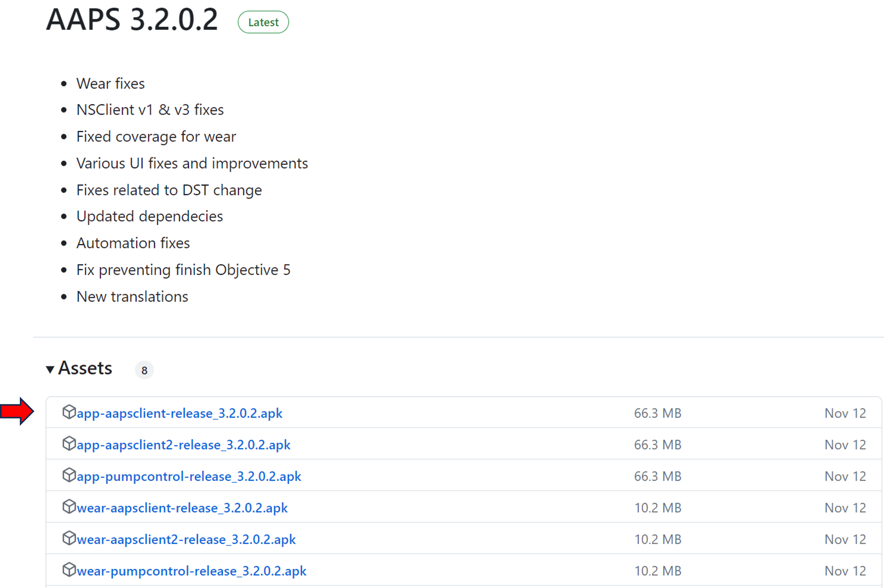Click package icon beside wear-aapsclient2-release_3.2.0.2.apk
Viewport: 884px width, 588px height.
coord(69,538)
